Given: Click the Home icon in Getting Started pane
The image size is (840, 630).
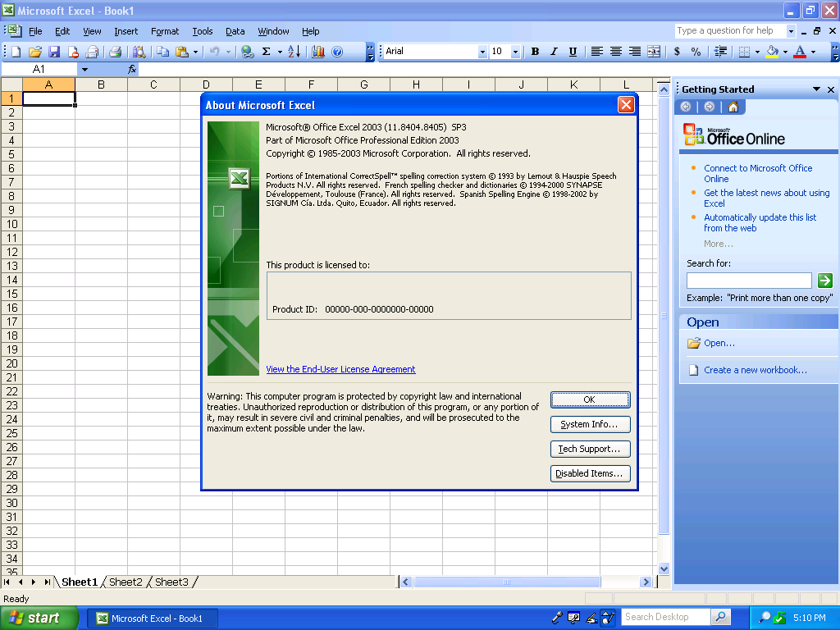Looking at the screenshot, I should point(733,107).
